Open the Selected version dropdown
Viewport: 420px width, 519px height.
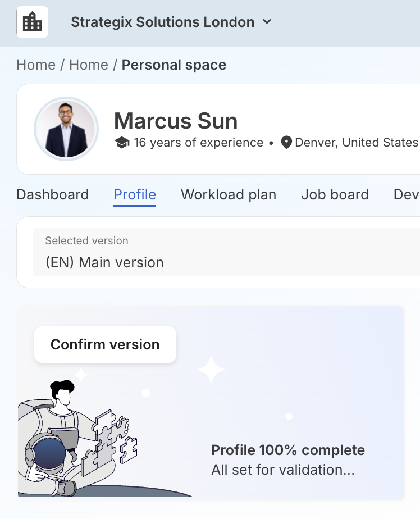(225, 252)
